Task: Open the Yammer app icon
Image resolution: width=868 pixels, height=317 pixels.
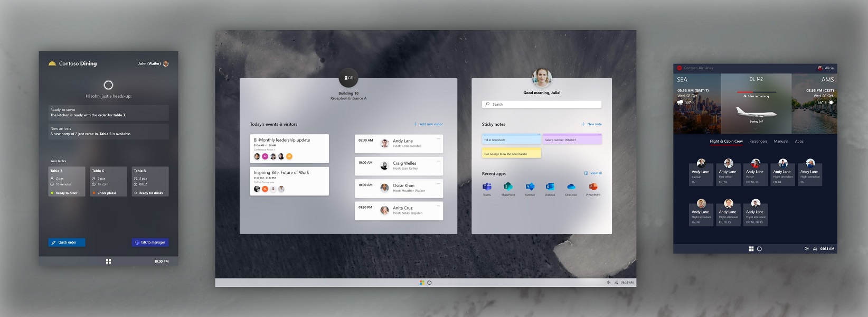Action: (530, 187)
